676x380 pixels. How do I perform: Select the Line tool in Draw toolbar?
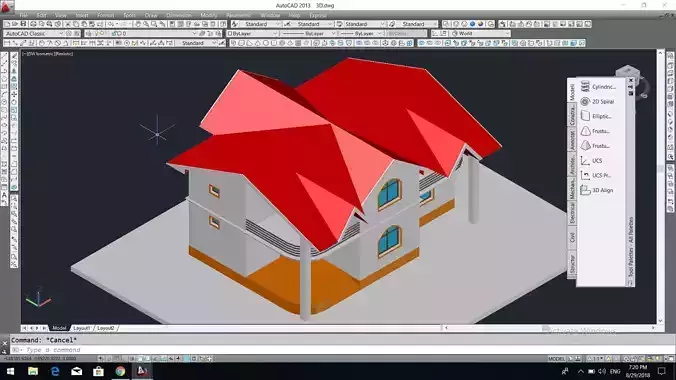pos(5,56)
